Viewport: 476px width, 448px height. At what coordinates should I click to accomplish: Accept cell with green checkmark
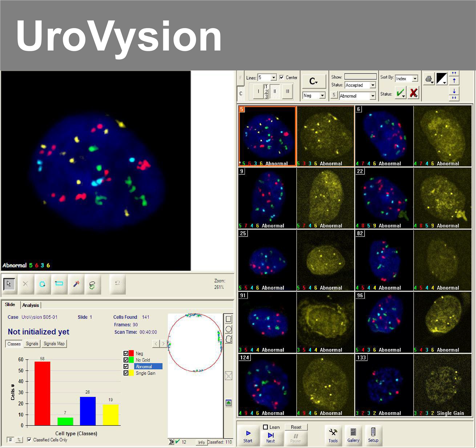point(401,93)
